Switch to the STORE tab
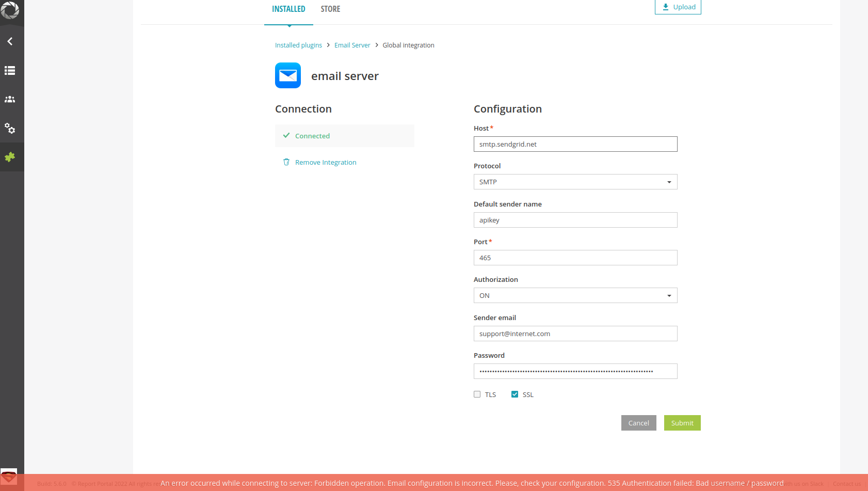This screenshot has height=491, width=868. [x=330, y=9]
